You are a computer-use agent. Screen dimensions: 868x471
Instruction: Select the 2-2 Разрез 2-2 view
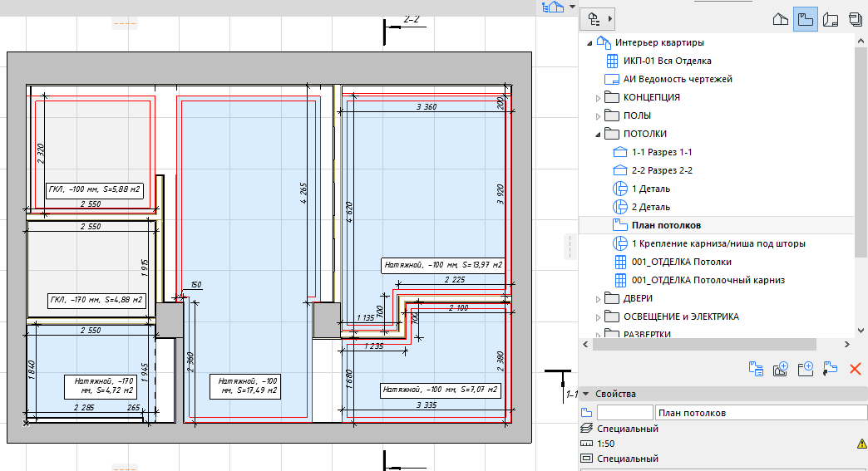click(x=662, y=170)
